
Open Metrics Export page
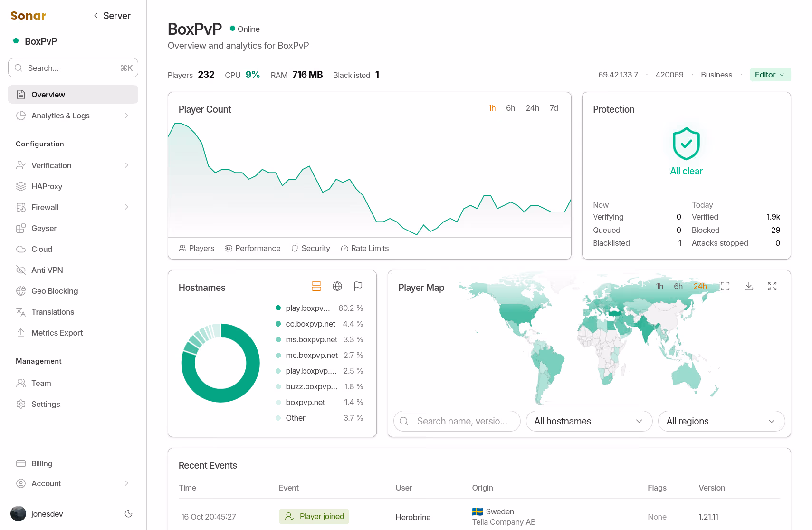73,333
